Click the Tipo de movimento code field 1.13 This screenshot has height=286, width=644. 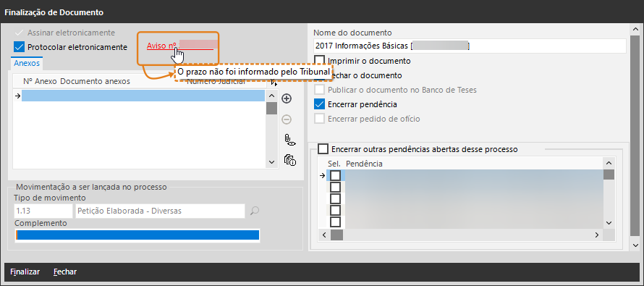coord(43,211)
